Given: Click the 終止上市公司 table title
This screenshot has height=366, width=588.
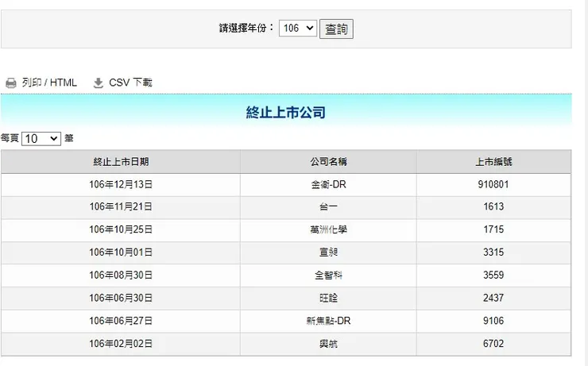Looking at the screenshot, I should click(286, 113).
